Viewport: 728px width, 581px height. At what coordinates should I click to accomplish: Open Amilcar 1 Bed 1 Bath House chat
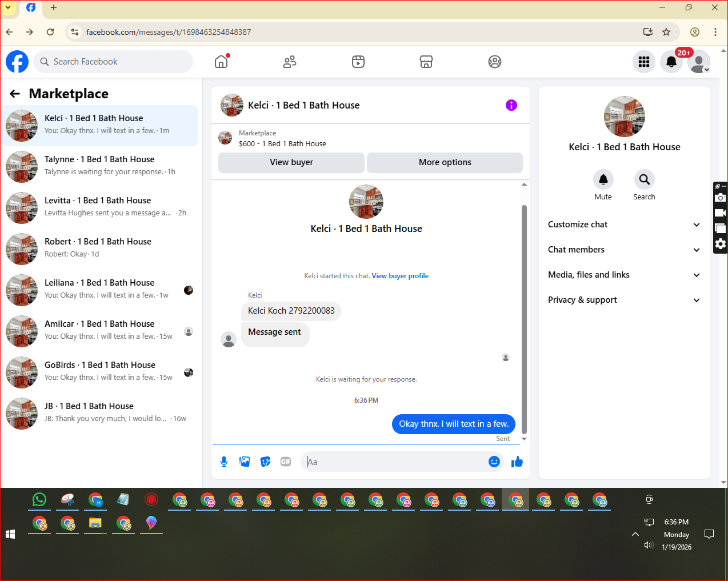[x=99, y=331]
